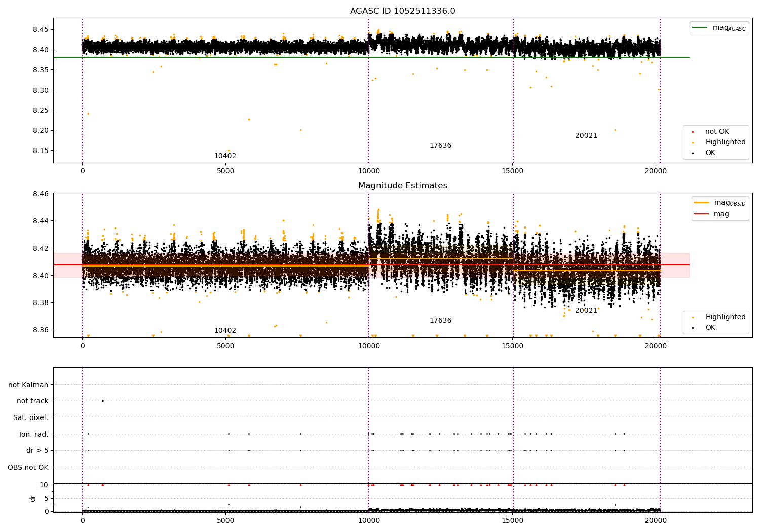Click the 10000 x-axis tick under the dr plot
The height and width of the screenshot is (532, 760).
(369, 520)
